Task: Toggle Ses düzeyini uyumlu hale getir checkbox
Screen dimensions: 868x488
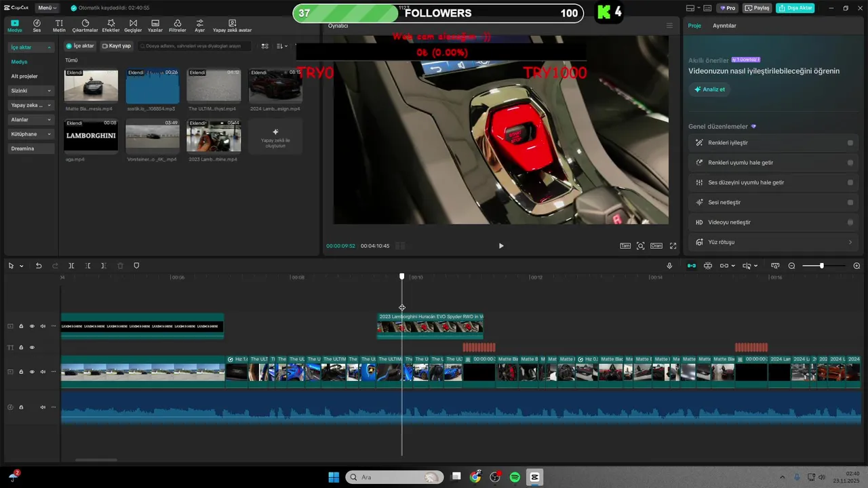Action: pos(850,182)
